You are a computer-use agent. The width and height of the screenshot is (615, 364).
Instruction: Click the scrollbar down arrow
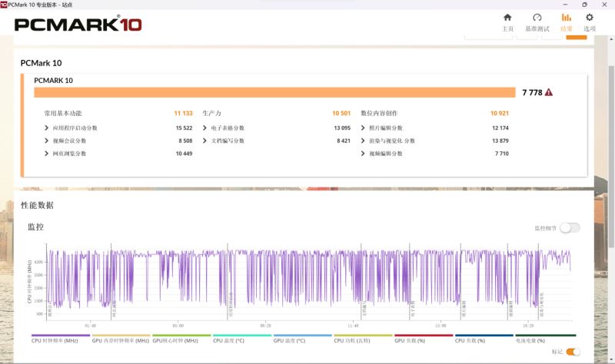click(x=611, y=359)
